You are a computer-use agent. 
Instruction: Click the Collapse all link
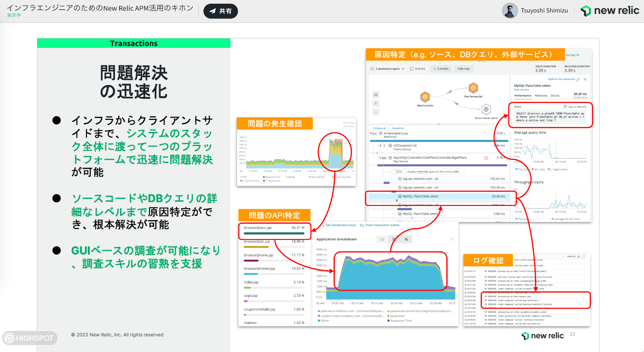[379, 128]
